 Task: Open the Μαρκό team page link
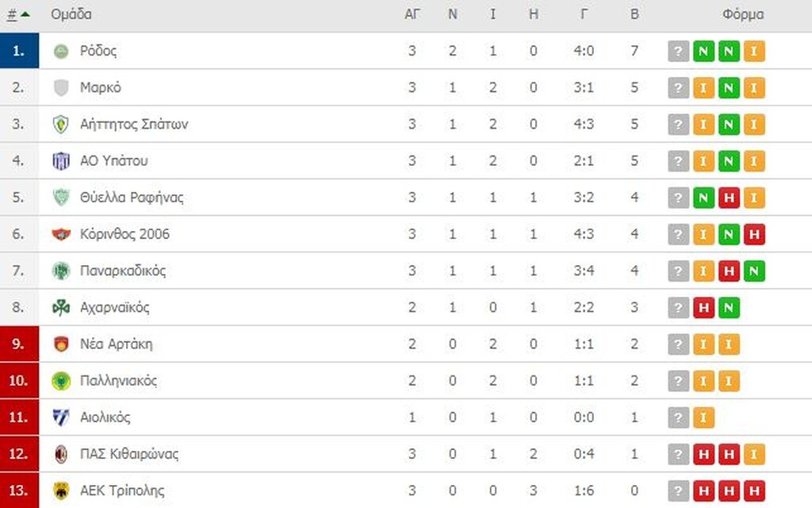(101, 88)
